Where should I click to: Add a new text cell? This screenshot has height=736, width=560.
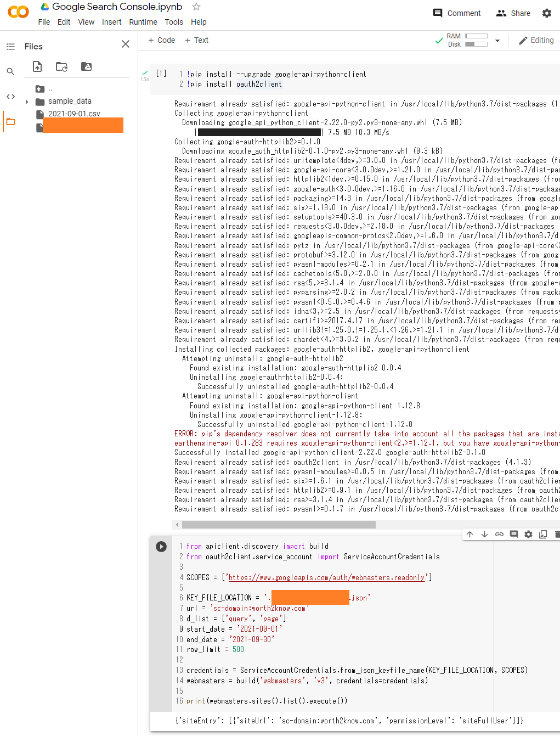click(x=196, y=40)
